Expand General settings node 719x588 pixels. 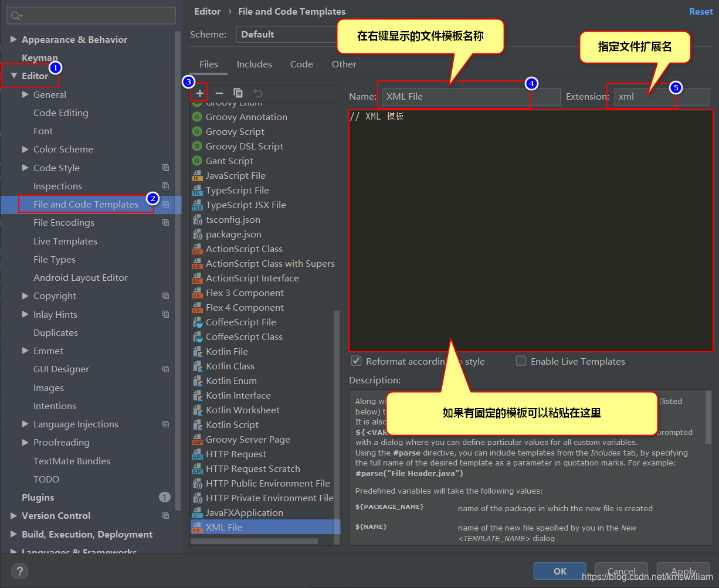click(x=25, y=94)
